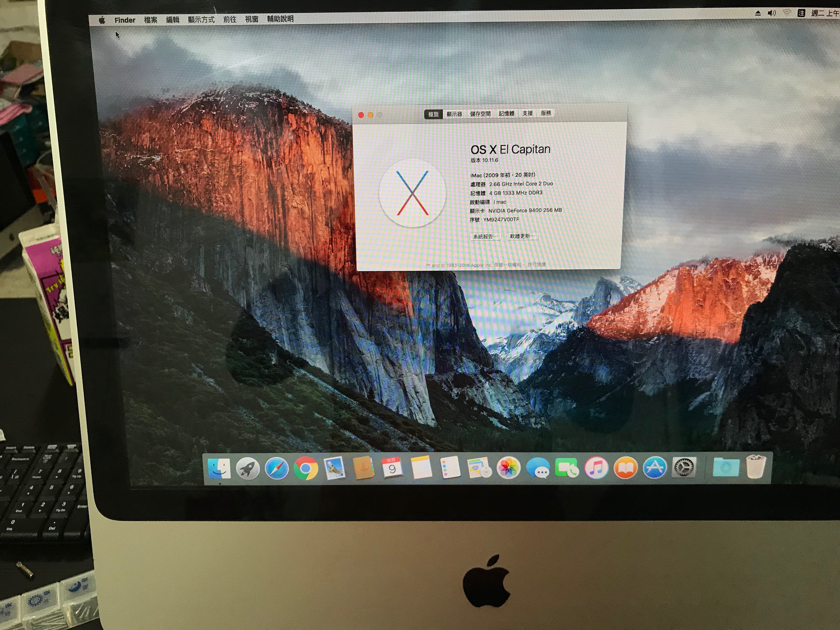
Task: Click the eject icon in menu bar
Action: [x=757, y=13]
